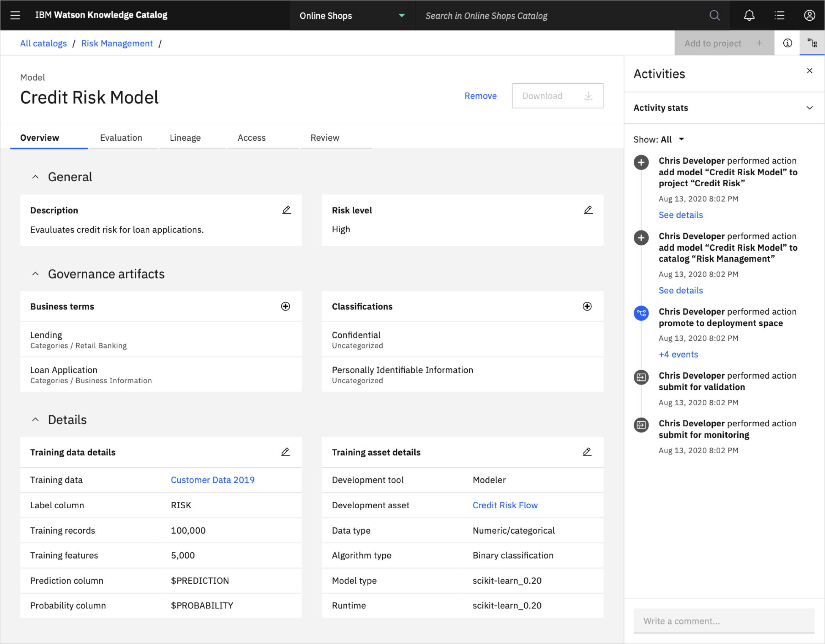Open the user profile icon
The height and width of the screenshot is (644, 825).
pyautogui.click(x=809, y=15)
